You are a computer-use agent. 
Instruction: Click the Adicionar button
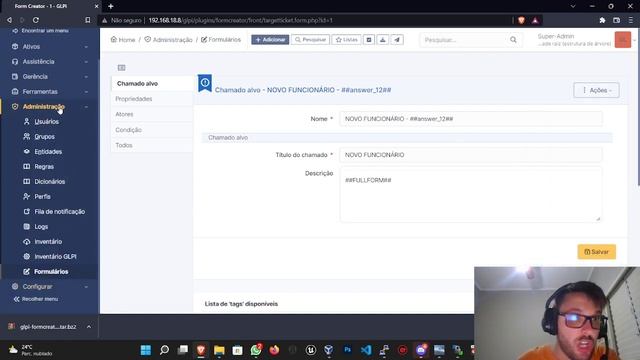[270, 40]
